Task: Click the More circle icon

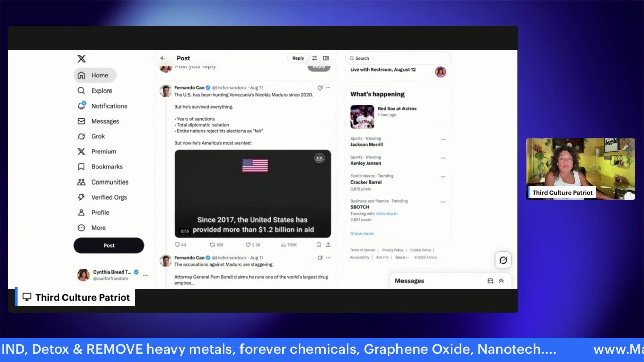Action: click(x=82, y=228)
